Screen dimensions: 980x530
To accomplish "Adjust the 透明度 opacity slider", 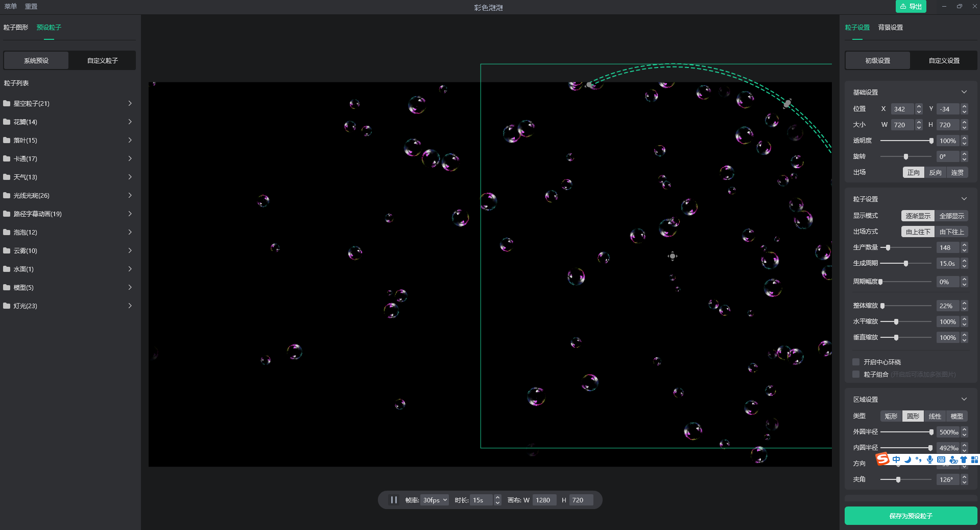I will (x=906, y=141).
